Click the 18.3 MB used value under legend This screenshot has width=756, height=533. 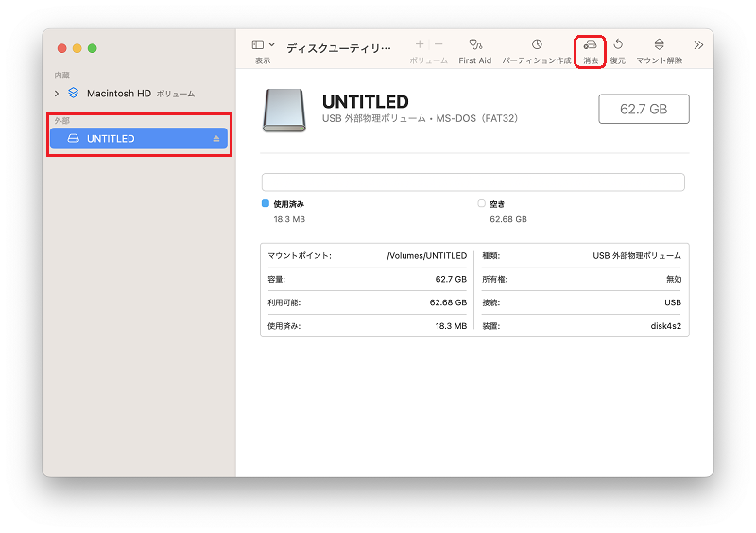point(289,219)
